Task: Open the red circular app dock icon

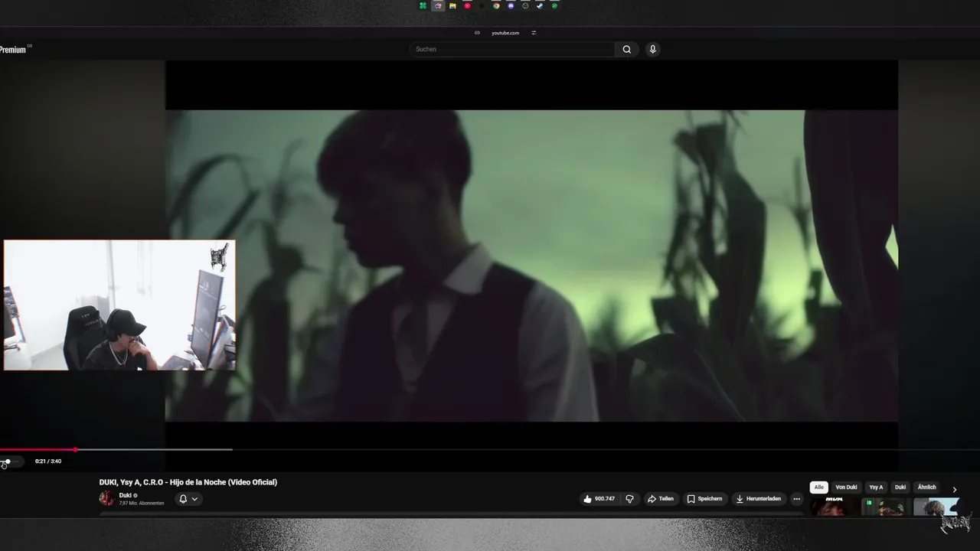Action: [467, 5]
